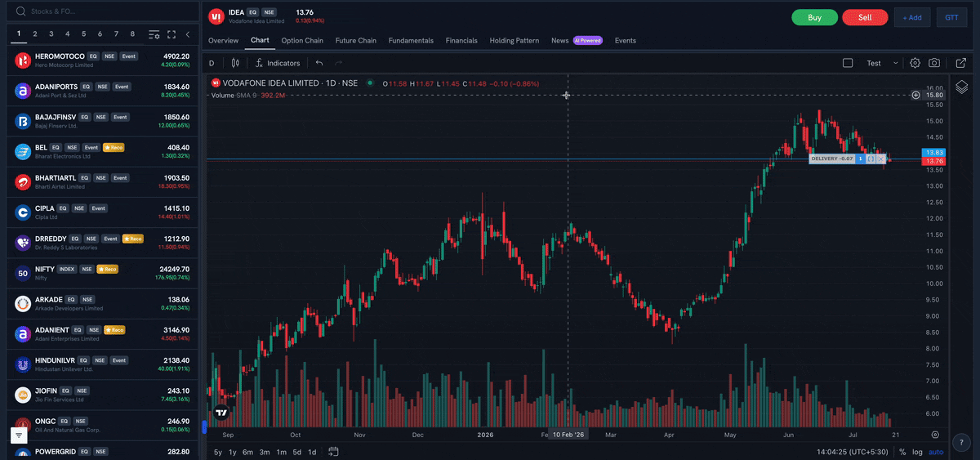Open chart settings gear
Screen dimensions: 980x460
coord(915,63)
